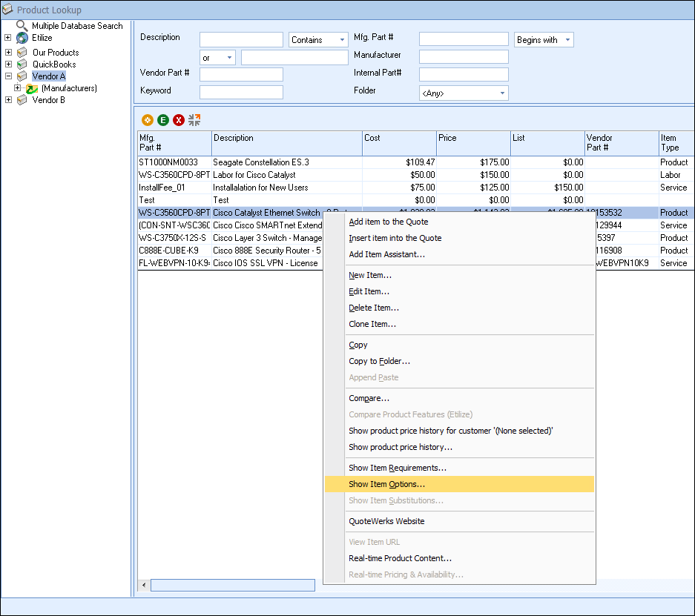
Task: Click the Keyword input field
Action: click(241, 92)
